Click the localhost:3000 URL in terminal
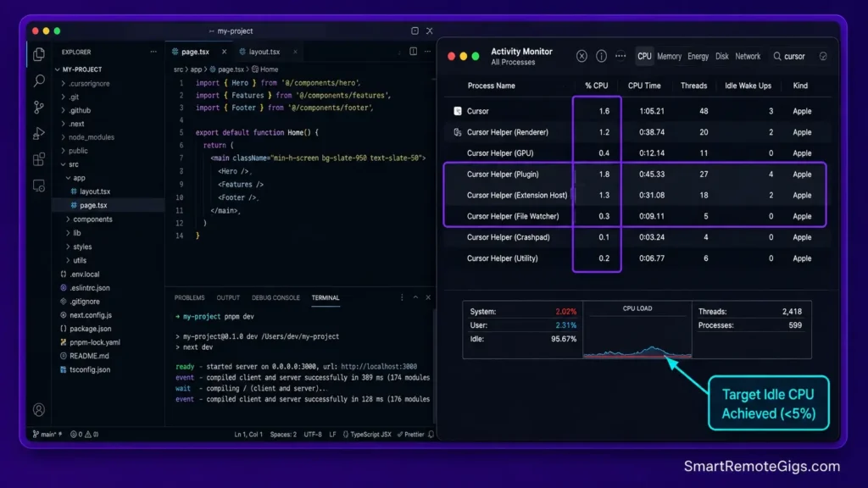This screenshot has width=868, height=488. 379,367
